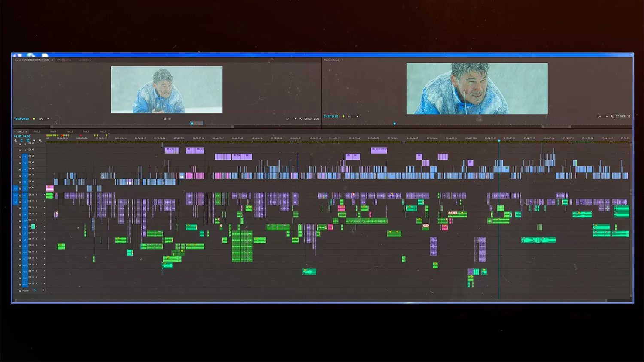The width and height of the screenshot is (644, 362).
Task: Click the Program monitor blue playhead marker
Action: 395,124
